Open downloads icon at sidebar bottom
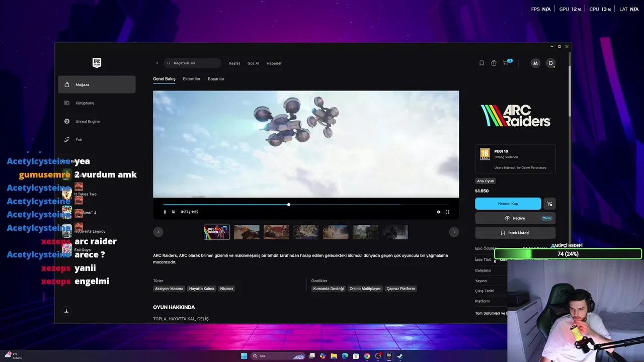644x362 pixels. tap(66, 311)
